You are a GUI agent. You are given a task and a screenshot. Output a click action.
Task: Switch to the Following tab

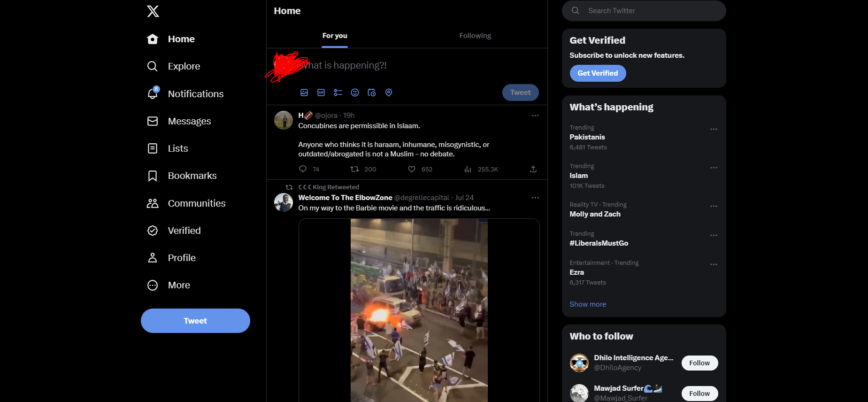(x=475, y=36)
